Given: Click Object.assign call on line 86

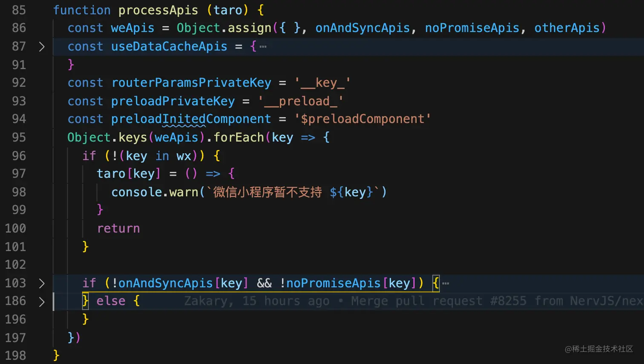Looking at the screenshot, I should [224, 28].
